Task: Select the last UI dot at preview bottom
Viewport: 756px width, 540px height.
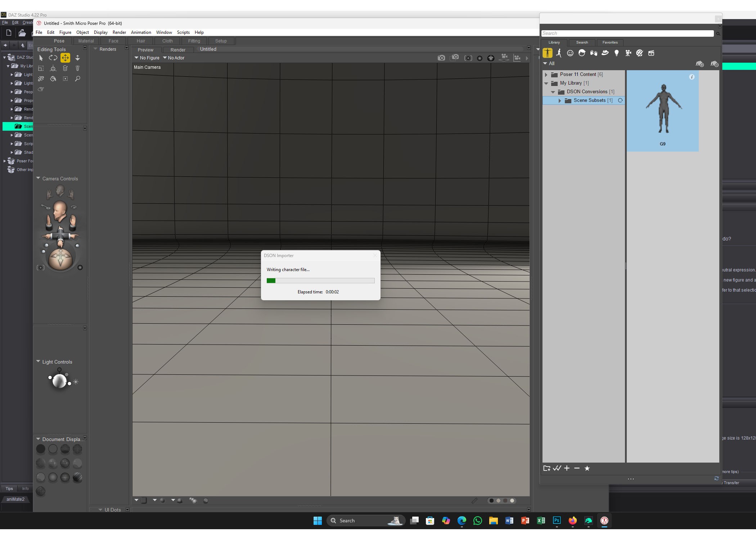Action: click(512, 500)
